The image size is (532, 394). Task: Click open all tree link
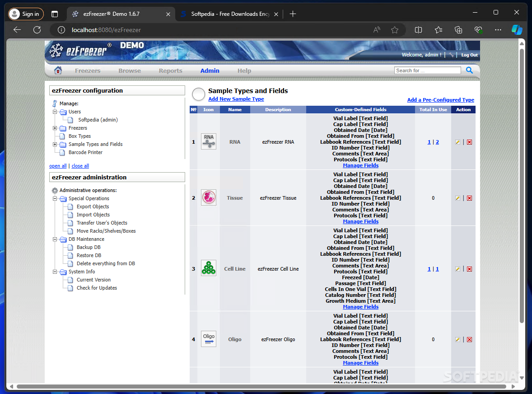pos(58,166)
